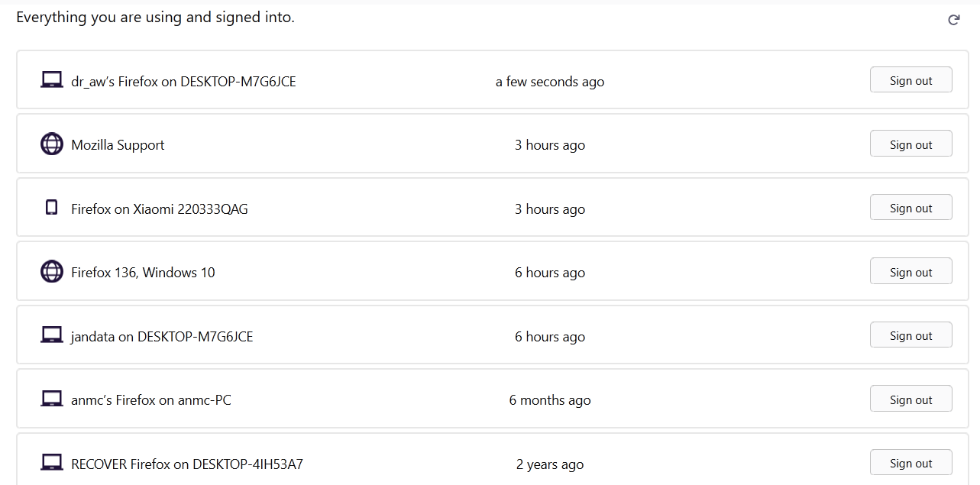Sign out of Mozilla Support
Image resolution: width=980 pixels, height=485 pixels.
tap(910, 144)
